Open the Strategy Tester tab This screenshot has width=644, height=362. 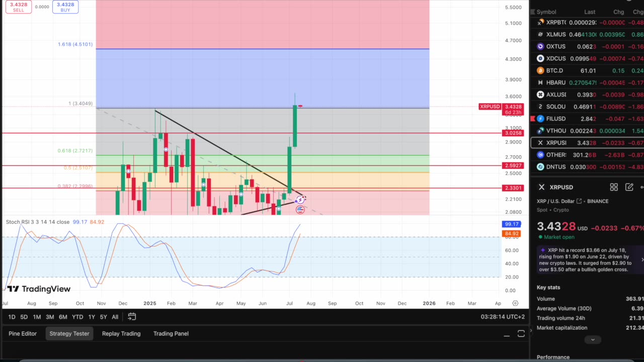(69, 334)
